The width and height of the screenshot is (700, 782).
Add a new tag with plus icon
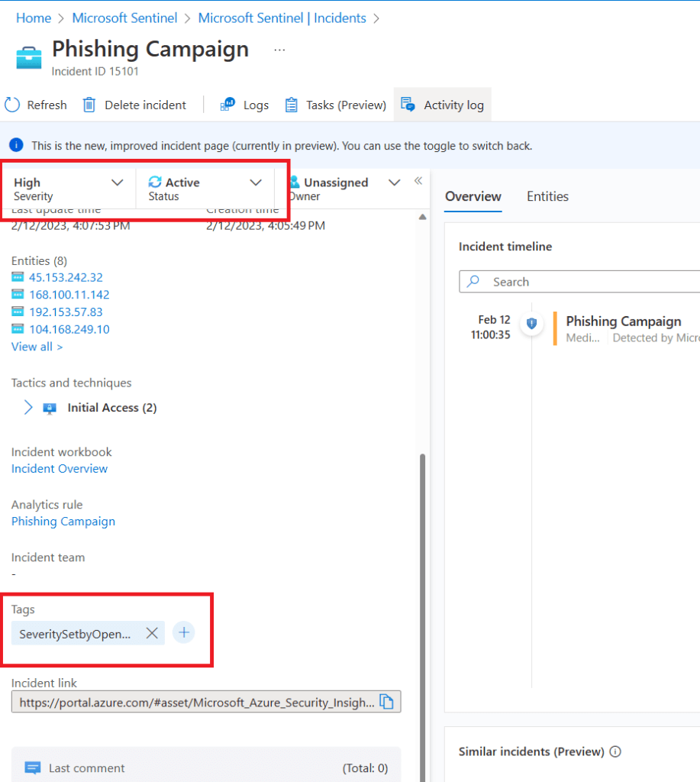click(183, 632)
